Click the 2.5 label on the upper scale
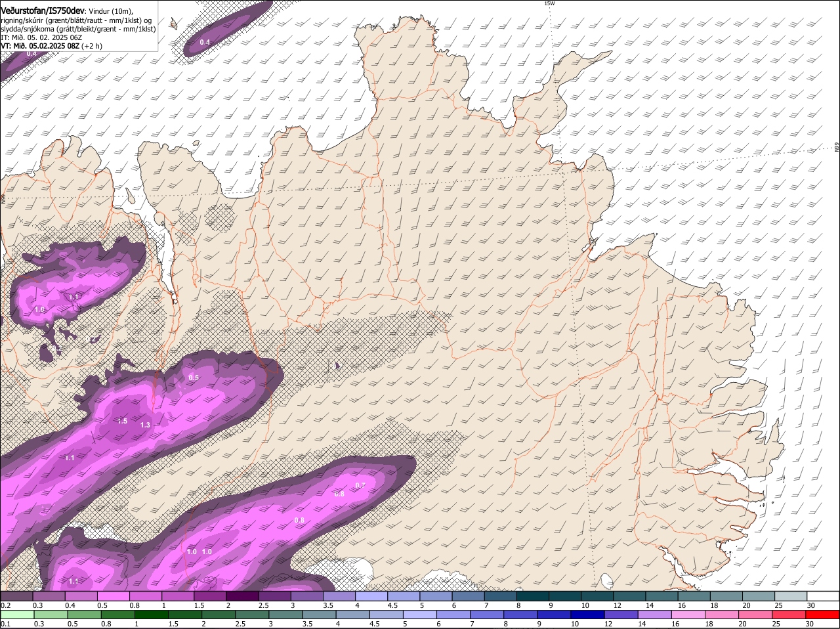 point(262,605)
